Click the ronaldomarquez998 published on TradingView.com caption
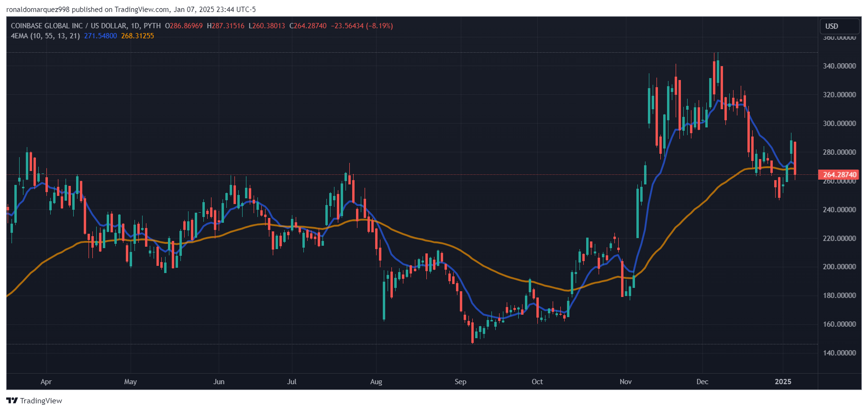Viewport: 868px width, 411px height. [x=131, y=10]
